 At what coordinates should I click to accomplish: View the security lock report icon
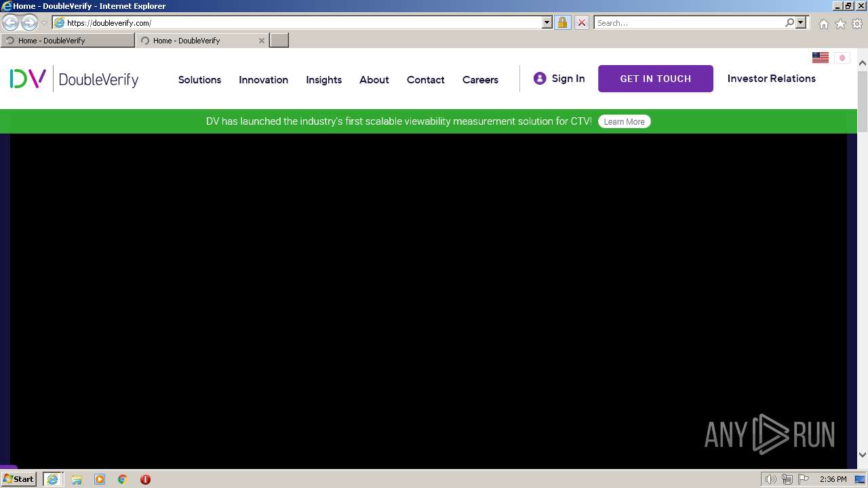[x=562, y=22]
